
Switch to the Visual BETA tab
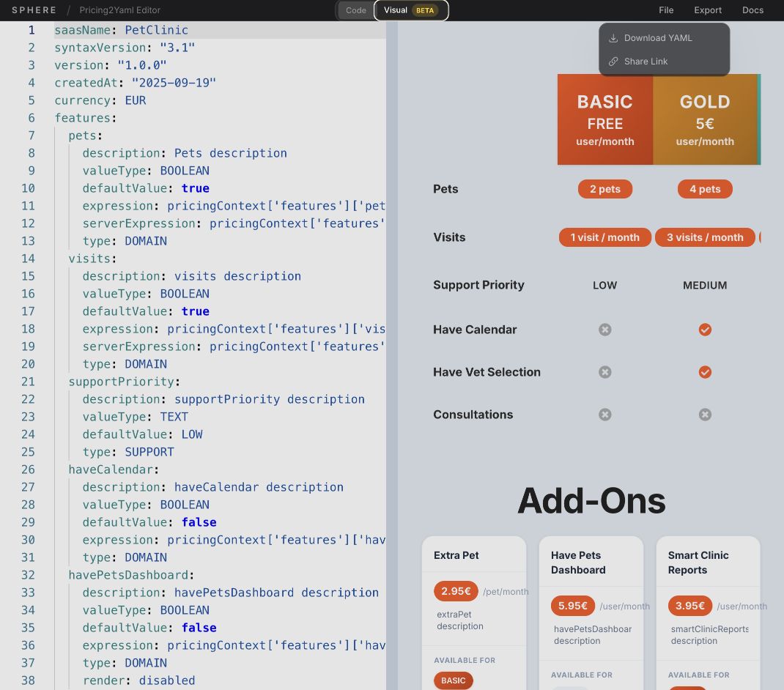(411, 10)
